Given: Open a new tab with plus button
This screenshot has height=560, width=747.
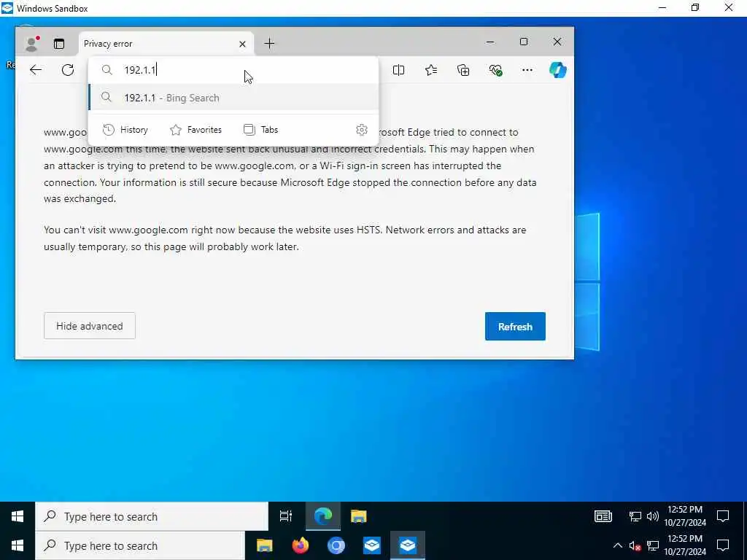Looking at the screenshot, I should click(269, 43).
